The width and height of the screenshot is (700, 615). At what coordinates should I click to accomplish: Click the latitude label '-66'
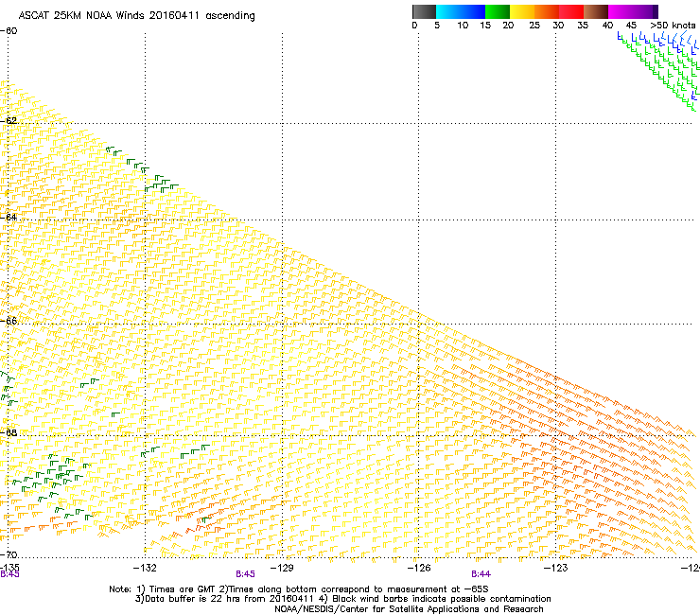[x=9, y=321]
